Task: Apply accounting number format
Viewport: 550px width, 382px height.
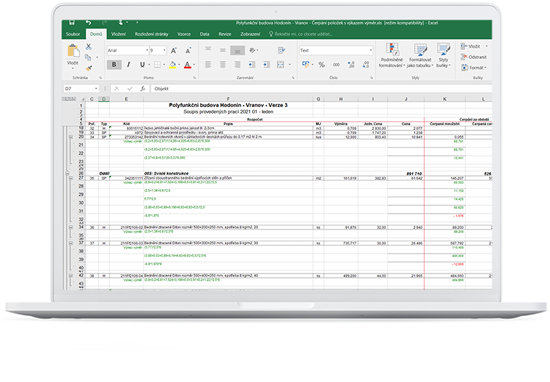Action: coord(305,65)
